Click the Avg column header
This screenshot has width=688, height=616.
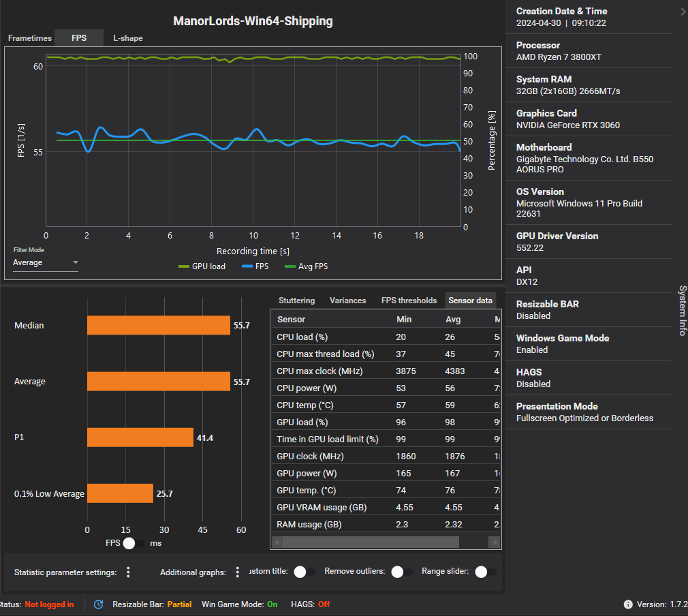click(453, 319)
